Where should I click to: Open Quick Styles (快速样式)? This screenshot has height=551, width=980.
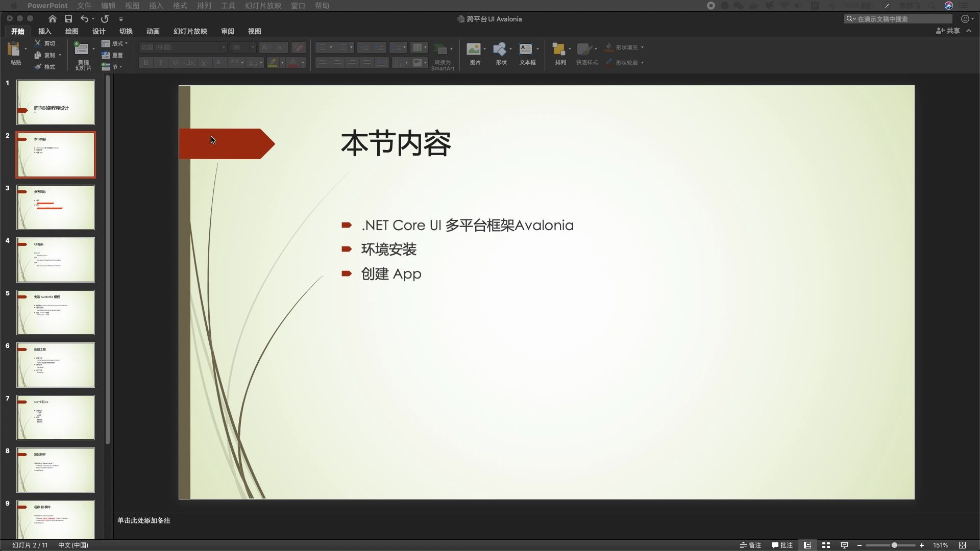586,54
